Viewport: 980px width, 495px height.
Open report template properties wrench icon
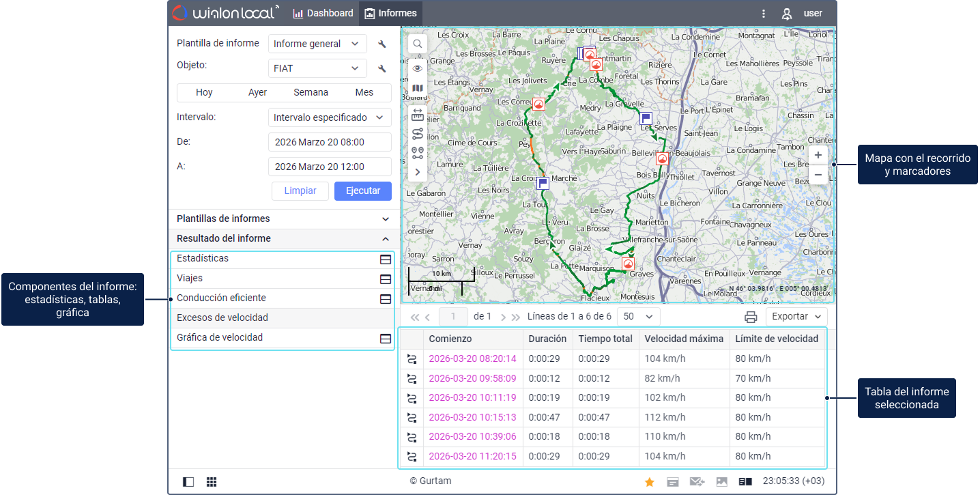tap(382, 44)
